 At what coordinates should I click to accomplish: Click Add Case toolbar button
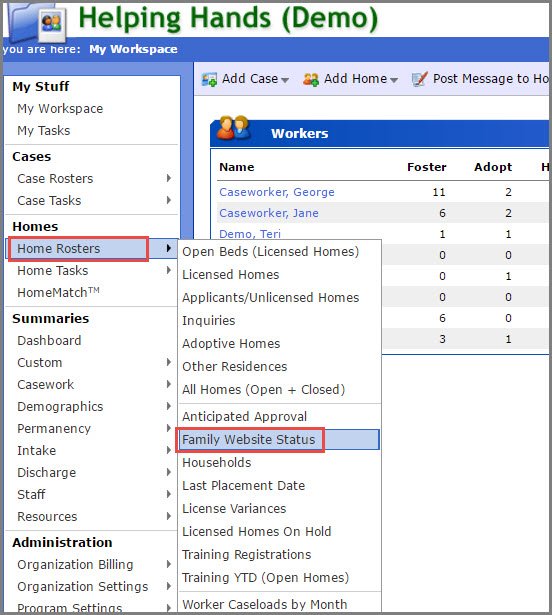(x=246, y=79)
